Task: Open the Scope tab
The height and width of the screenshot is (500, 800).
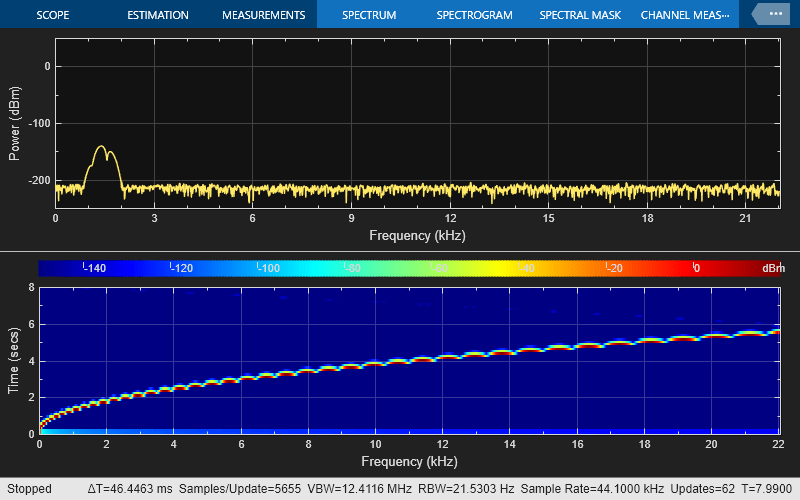Action: [53, 15]
